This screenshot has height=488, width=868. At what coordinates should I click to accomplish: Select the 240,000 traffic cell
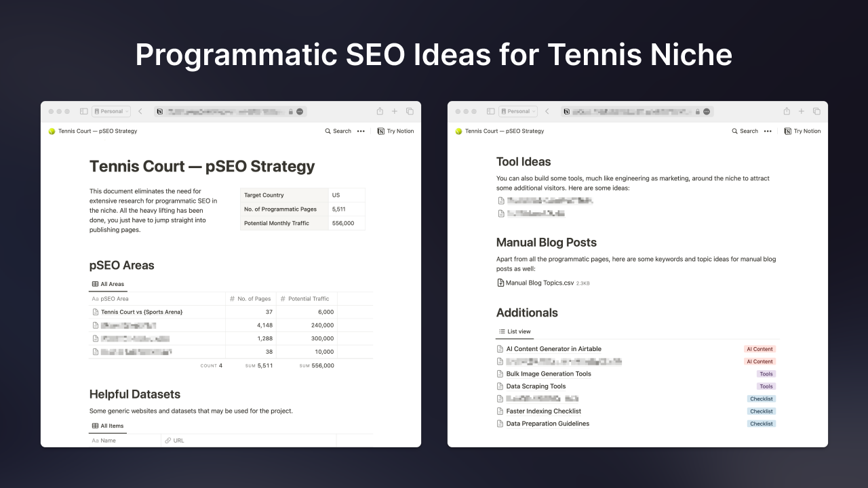pos(307,325)
